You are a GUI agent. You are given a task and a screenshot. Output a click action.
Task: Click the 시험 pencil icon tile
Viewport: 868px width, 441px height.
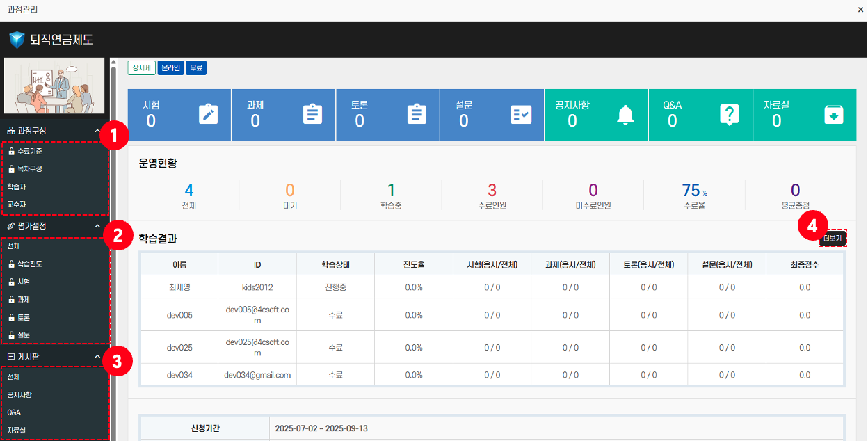208,114
